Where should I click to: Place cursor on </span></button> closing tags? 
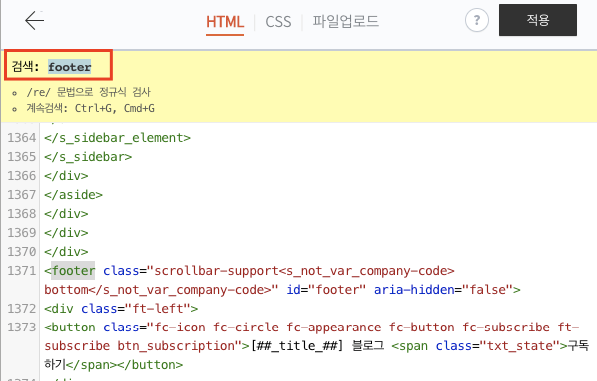coord(125,365)
